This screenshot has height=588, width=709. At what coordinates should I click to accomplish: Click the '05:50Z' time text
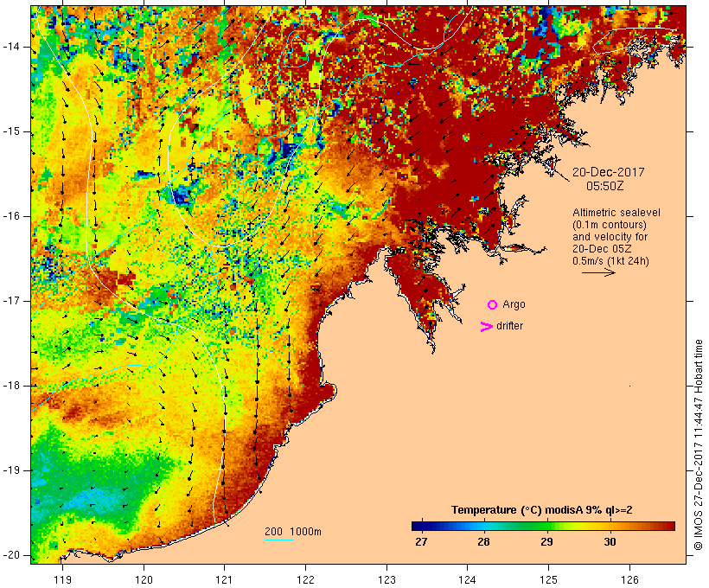(605, 186)
